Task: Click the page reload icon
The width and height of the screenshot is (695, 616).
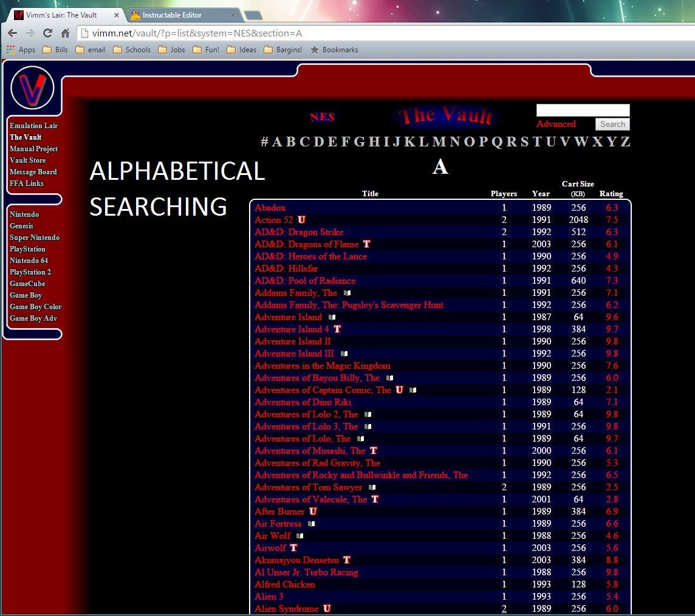Action: (x=47, y=33)
